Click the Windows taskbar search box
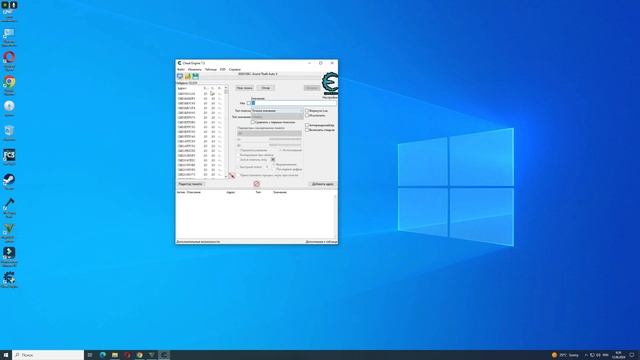Image resolution: width=640 pixels, height=360 pixels. 48,355
